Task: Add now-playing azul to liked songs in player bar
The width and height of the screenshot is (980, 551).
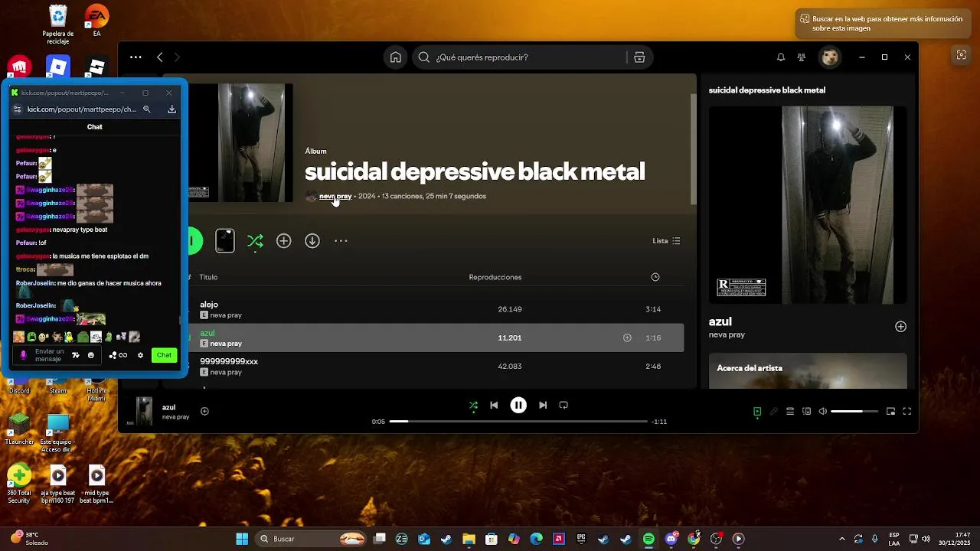Action: (204, 411)
